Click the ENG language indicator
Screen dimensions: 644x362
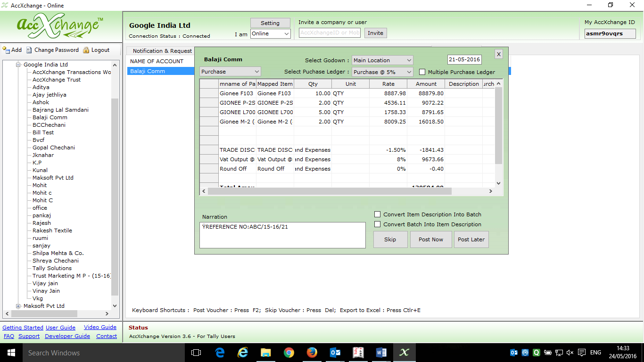pos(595,353)
